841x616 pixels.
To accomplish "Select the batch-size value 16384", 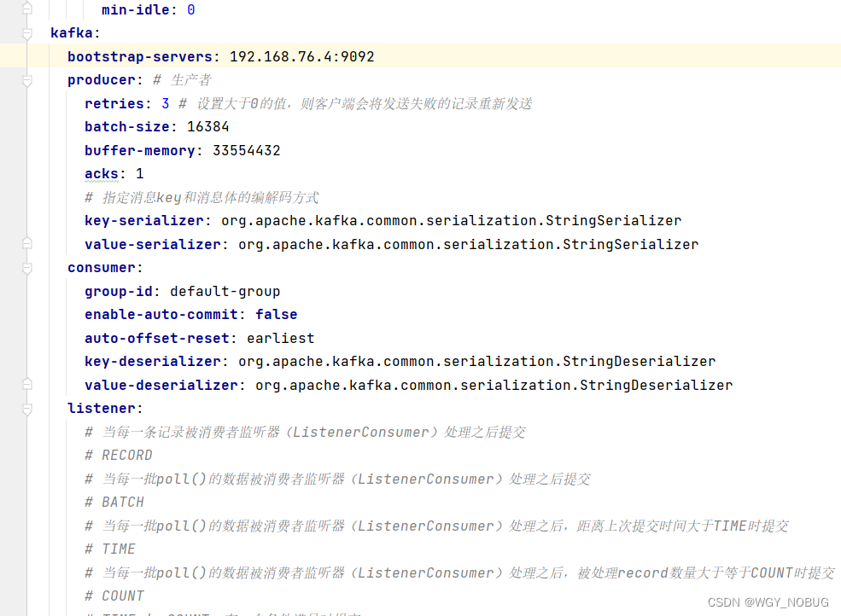I will pos(208,126).
